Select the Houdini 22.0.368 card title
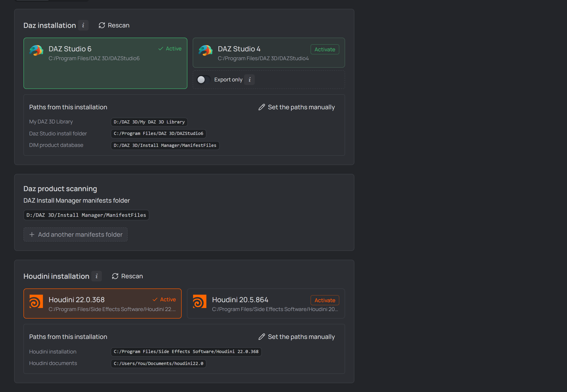Screen dimensions: 567x392 point(76,300)
